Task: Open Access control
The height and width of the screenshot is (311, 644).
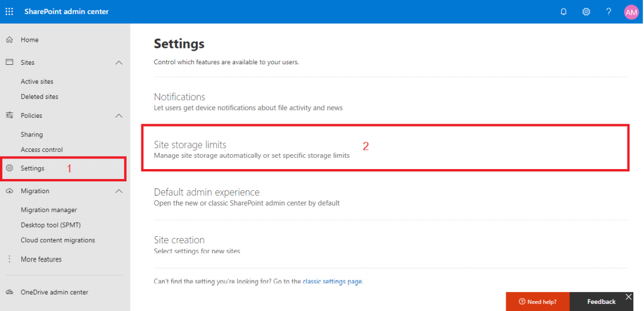Action: pos(41,150)
